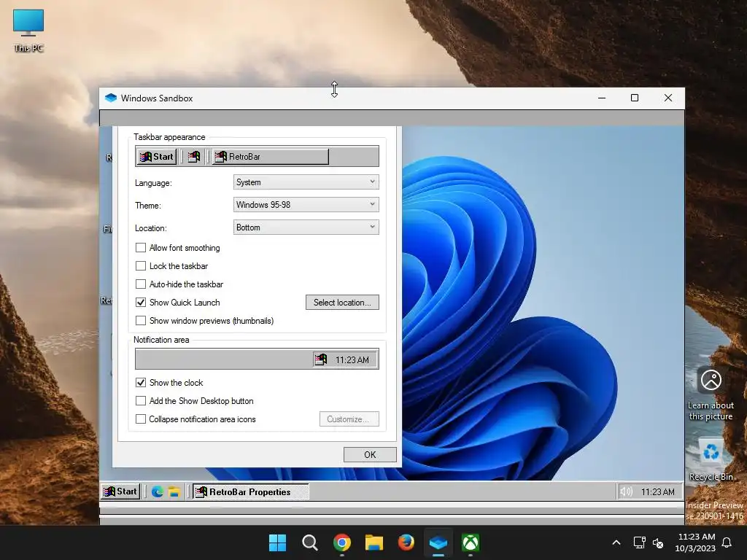Launch Edge from RetroBar quick launch
747x560 pixels.
point(158,491)
